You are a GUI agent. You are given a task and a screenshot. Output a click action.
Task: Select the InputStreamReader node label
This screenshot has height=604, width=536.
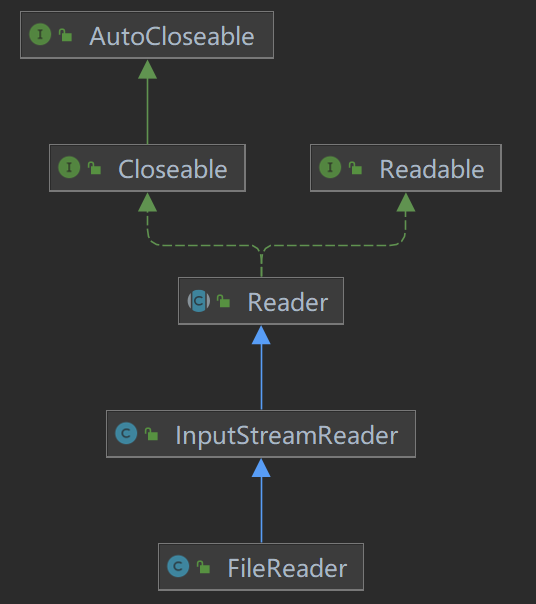[287, 436]
